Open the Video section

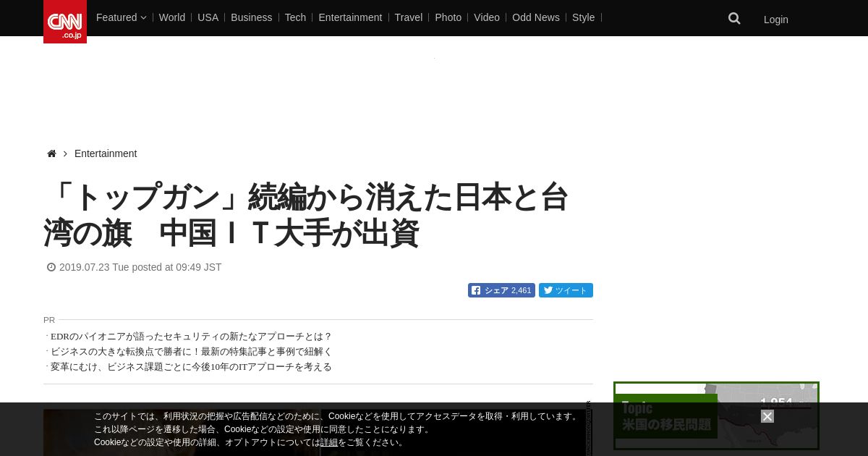tap(487, 17)
